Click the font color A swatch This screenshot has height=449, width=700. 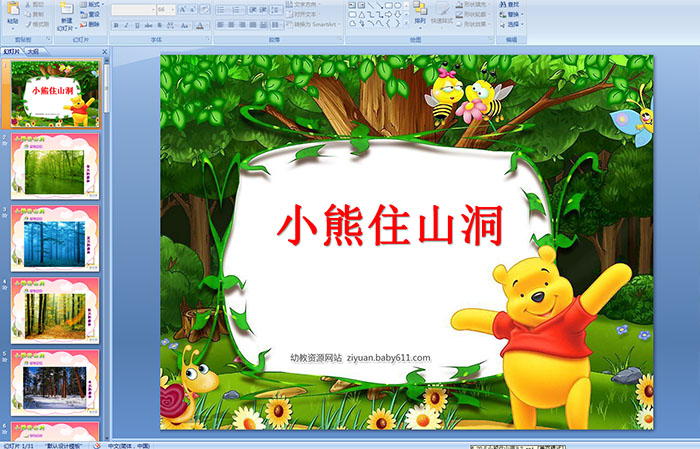click(x=200, y=25)
